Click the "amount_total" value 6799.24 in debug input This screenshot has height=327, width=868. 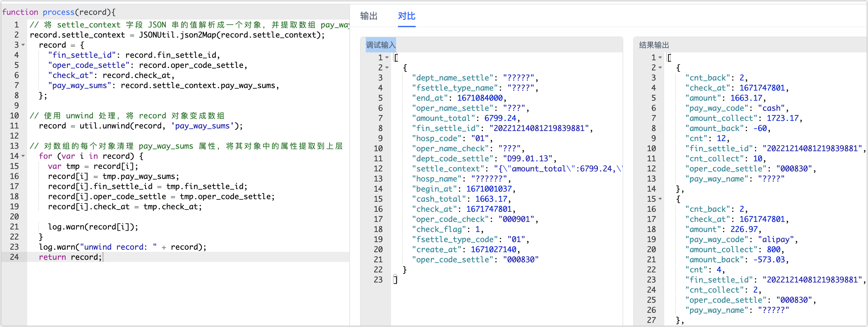click(x=500, y=118)
